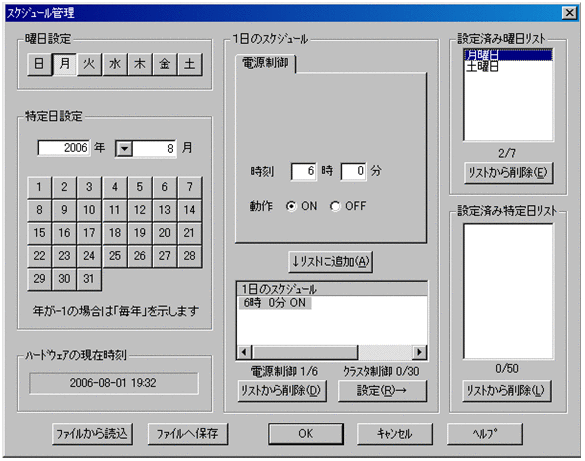Open the month dropdown arrow
Screen dimensions: 585x461
[x=124, y=149]
